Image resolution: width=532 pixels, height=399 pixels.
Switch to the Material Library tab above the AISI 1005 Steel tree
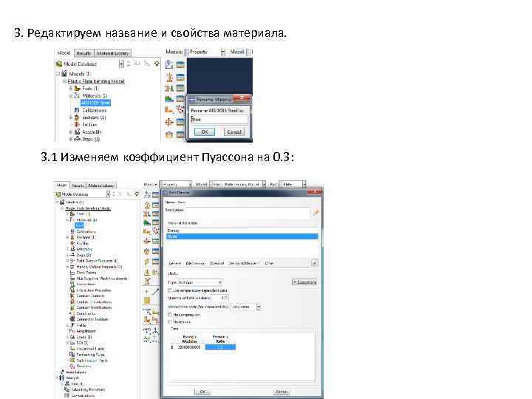click(112, 53)
